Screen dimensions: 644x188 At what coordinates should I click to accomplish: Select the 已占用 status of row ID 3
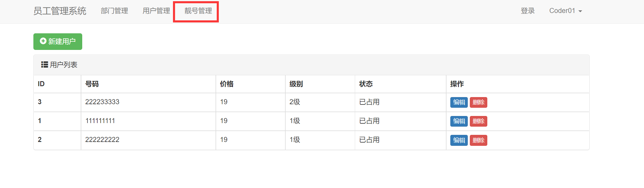point(369,102)
